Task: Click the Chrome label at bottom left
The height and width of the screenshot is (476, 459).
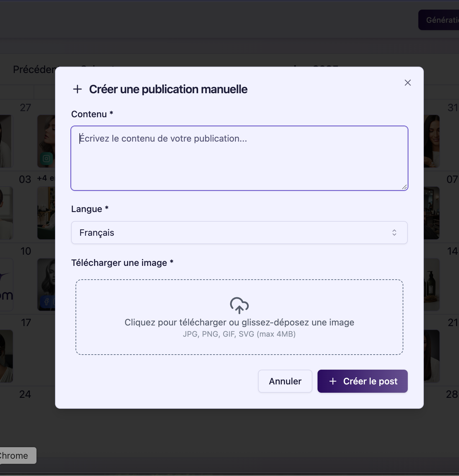Action: [16, 455]
